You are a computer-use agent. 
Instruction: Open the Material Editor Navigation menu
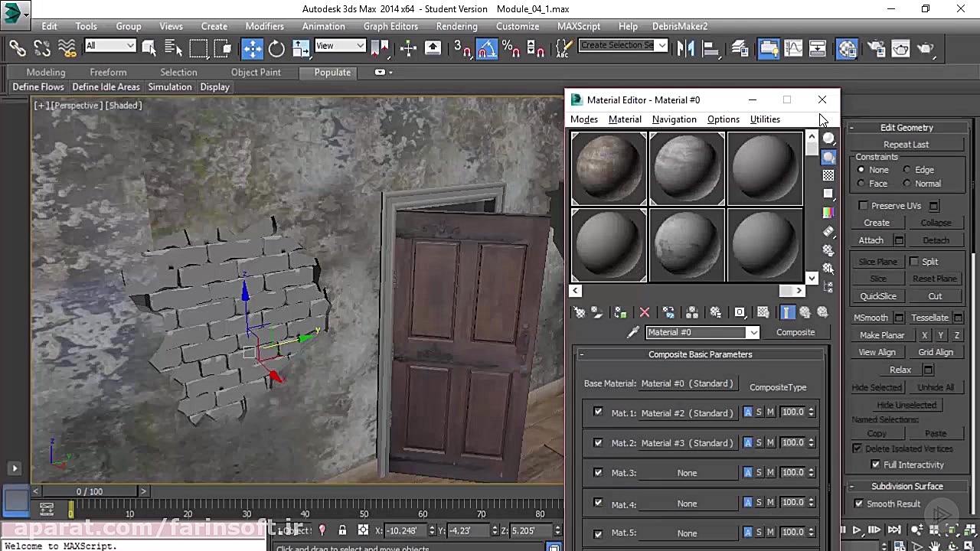click(674, 119)
